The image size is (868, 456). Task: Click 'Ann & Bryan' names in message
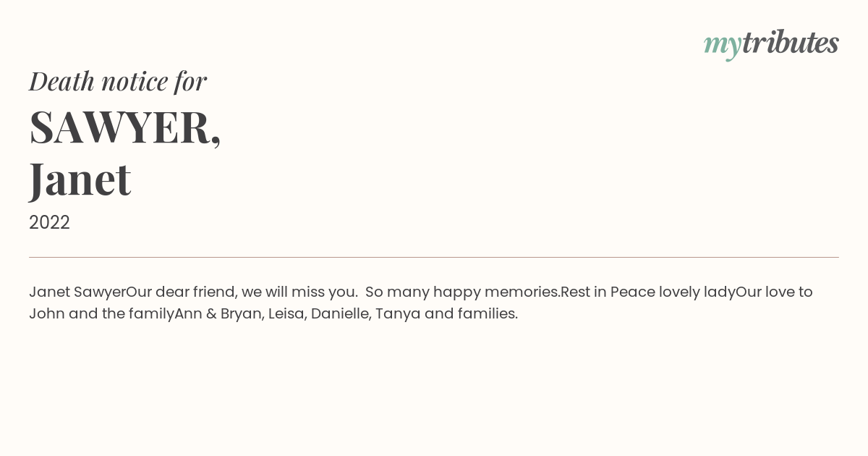pos(218,314)
